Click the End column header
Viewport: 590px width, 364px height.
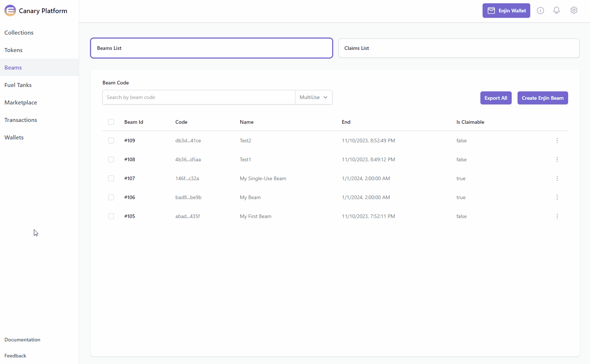pyautogui.click(x=346, y=122)
